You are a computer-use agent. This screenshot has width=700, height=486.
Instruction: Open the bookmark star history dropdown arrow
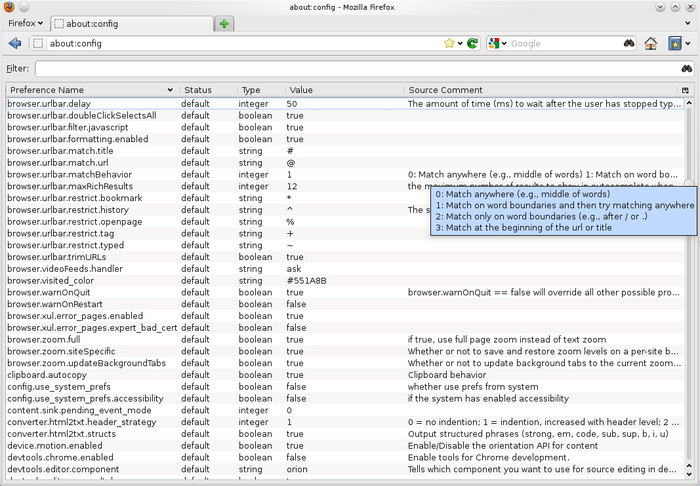(x=460, y=43)
